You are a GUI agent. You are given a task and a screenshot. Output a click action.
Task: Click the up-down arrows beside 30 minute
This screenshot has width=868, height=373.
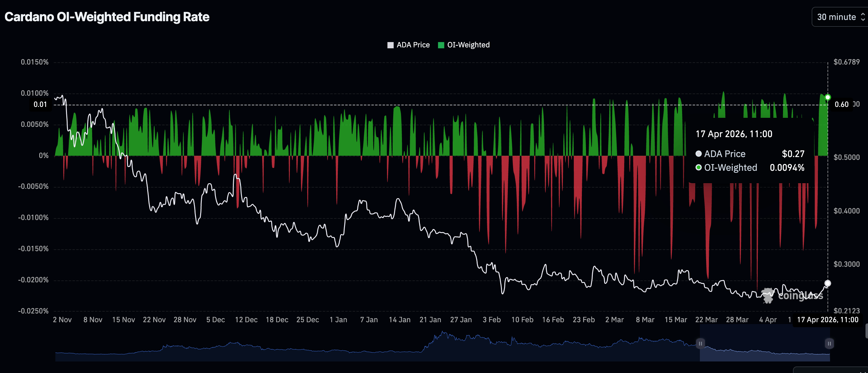click(x=862, y=17)
